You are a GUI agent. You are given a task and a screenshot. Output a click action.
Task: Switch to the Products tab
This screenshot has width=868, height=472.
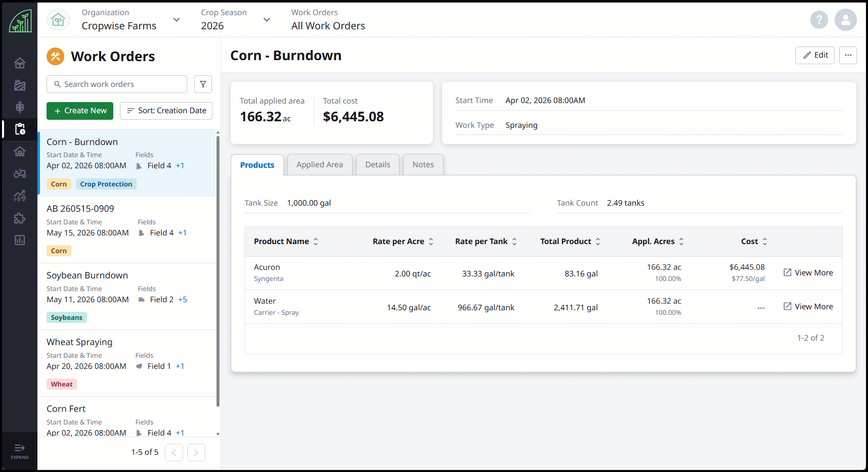click(257, 165)
